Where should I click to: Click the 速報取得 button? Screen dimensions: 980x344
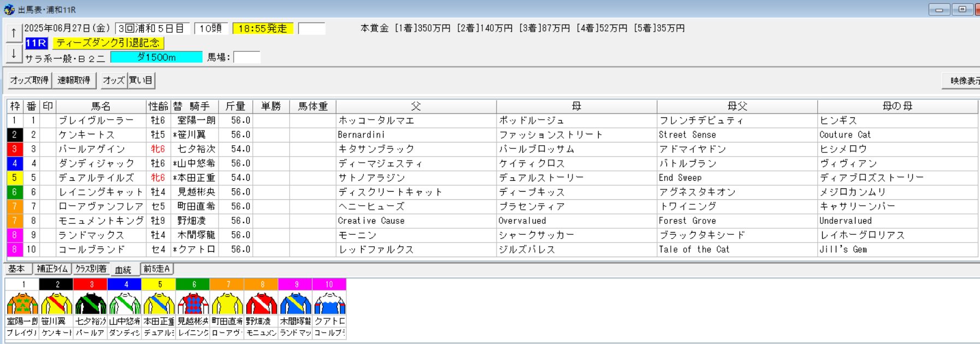click(x=74, y=80)
